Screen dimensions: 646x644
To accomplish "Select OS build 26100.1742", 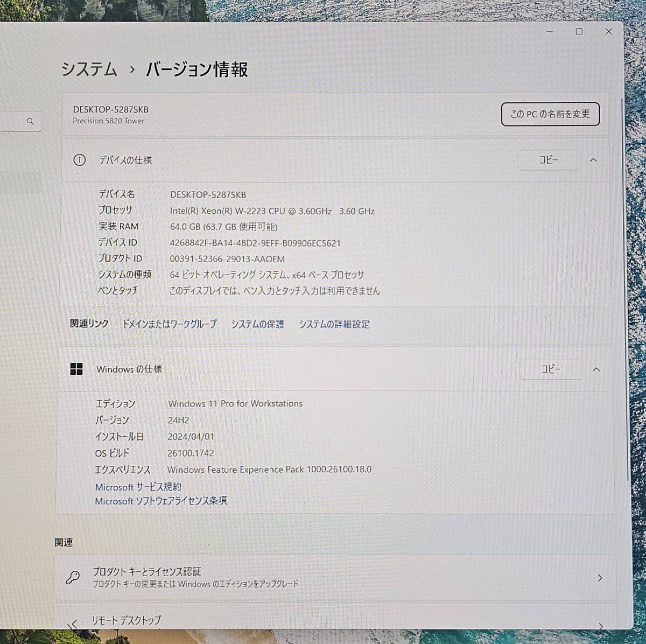I will coord(191,453).
